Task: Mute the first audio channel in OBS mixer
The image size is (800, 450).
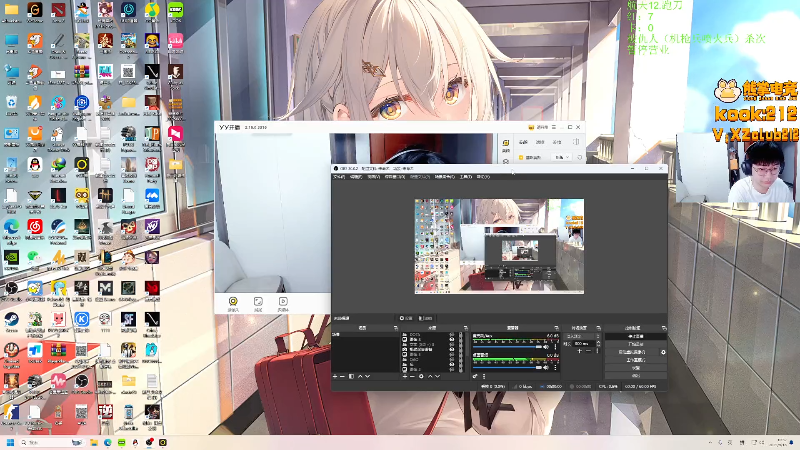Action: (546, 347)
